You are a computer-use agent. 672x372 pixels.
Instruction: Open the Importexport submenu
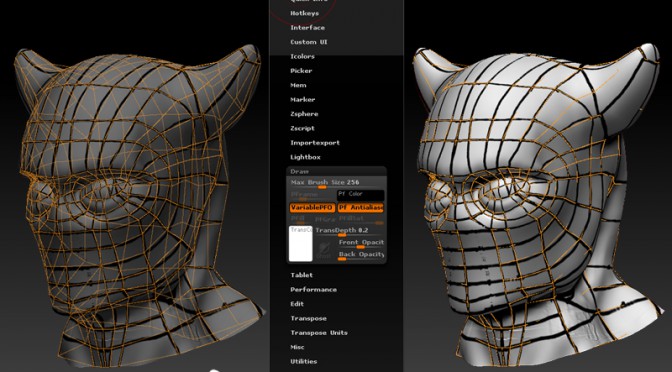click(x=315, y=143)
